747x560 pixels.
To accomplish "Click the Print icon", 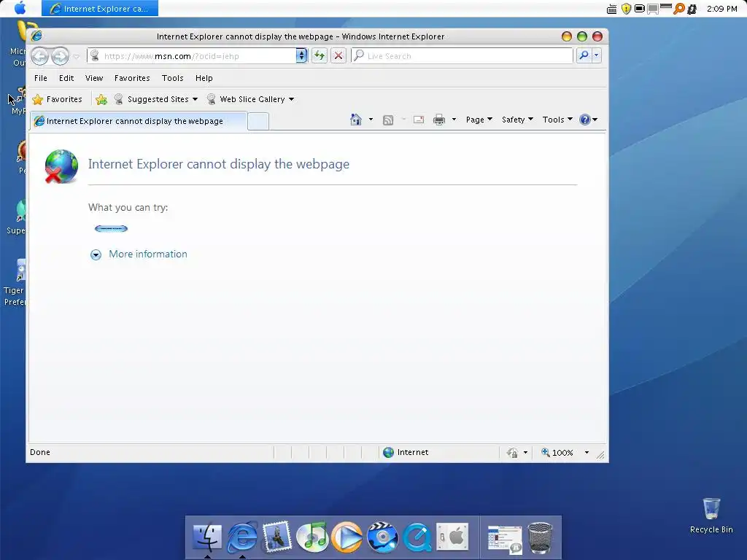I will point(438,120).
